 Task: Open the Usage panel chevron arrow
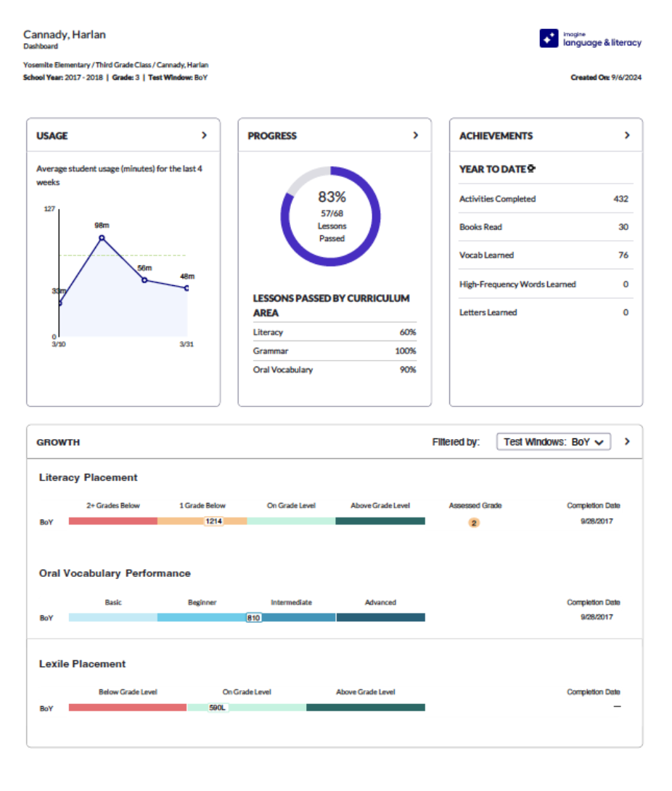pyautogui.click(x=204, y=135)
